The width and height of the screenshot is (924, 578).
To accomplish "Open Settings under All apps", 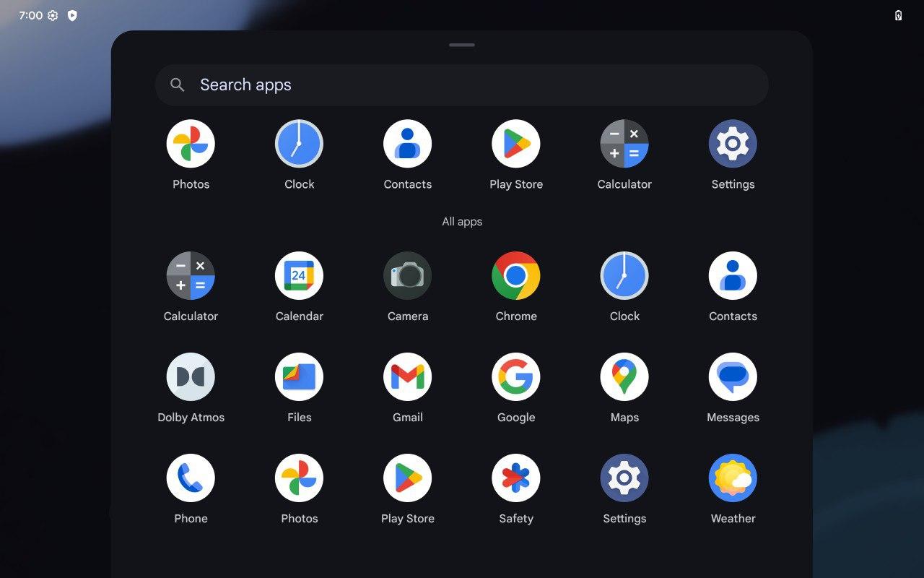I will tap(624, 478).
